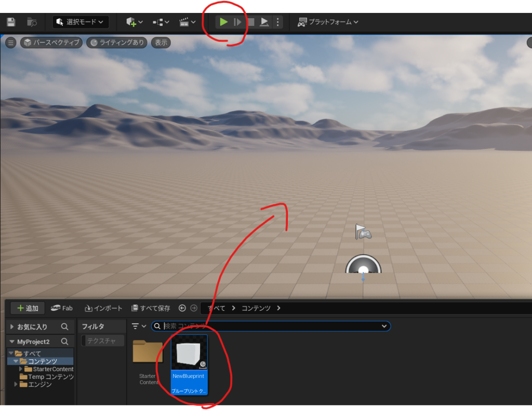Image resolution: width=532 pixels, height=410 pixels.
Task: Expand the お気に入り section
Action: (x=12, y=326)
